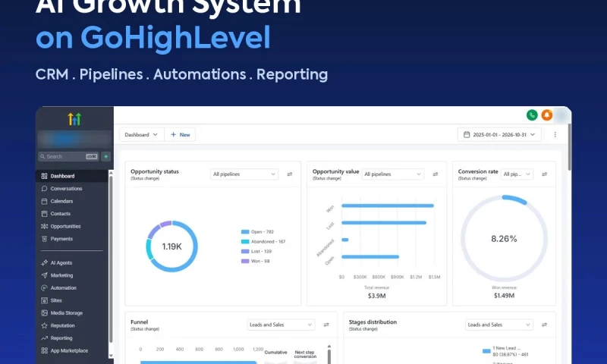Go to Reporting in the sidebar
The height and width of the screenshot is (364, 607).
pos(71,338)
